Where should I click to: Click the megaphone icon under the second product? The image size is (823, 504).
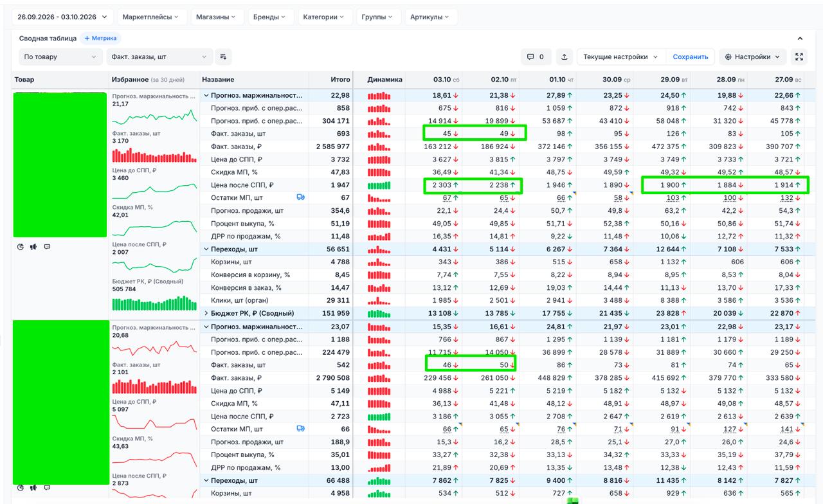click(x=33, y=488)
